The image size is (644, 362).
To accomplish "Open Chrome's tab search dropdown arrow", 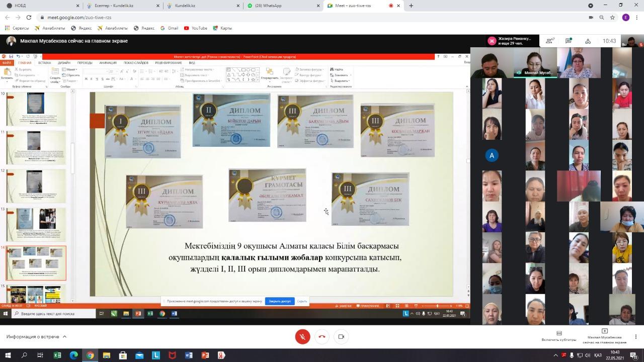I will 591,6.
